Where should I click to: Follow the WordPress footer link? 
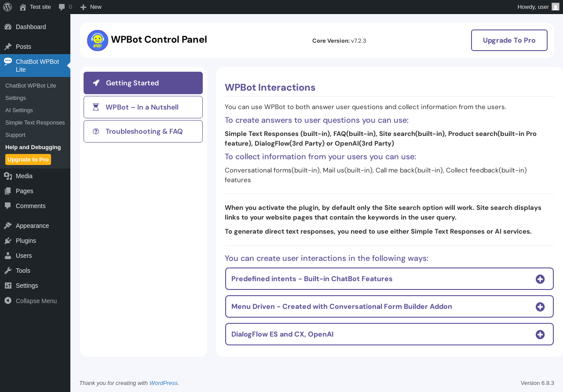(x=163, y=383)
